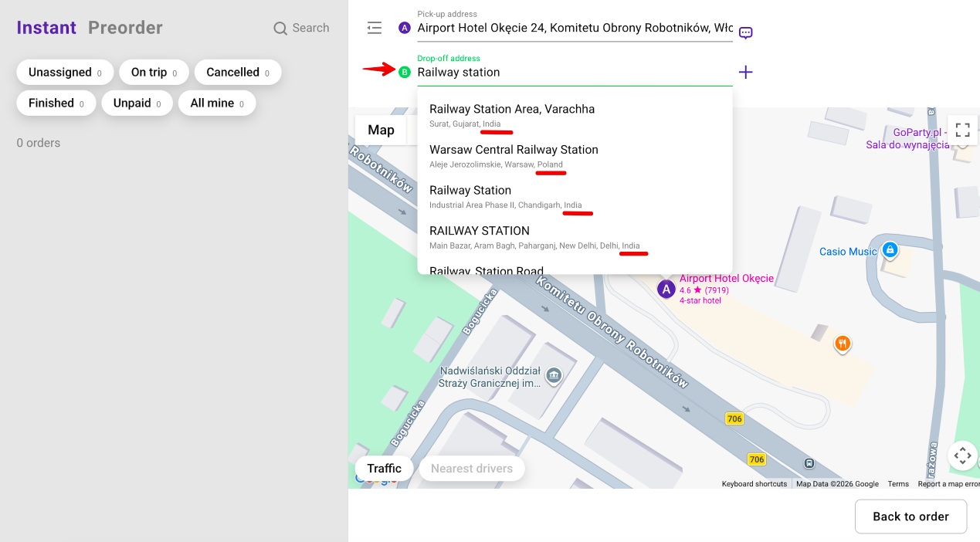Switch to the Instant tab

(46, 28)
